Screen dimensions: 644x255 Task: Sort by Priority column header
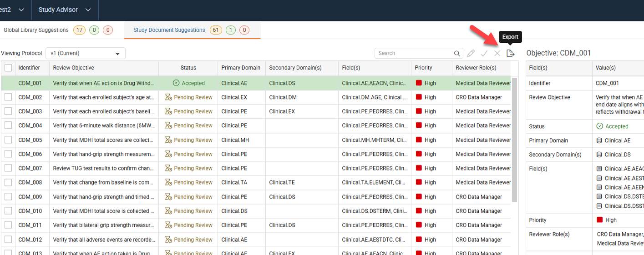424,68
